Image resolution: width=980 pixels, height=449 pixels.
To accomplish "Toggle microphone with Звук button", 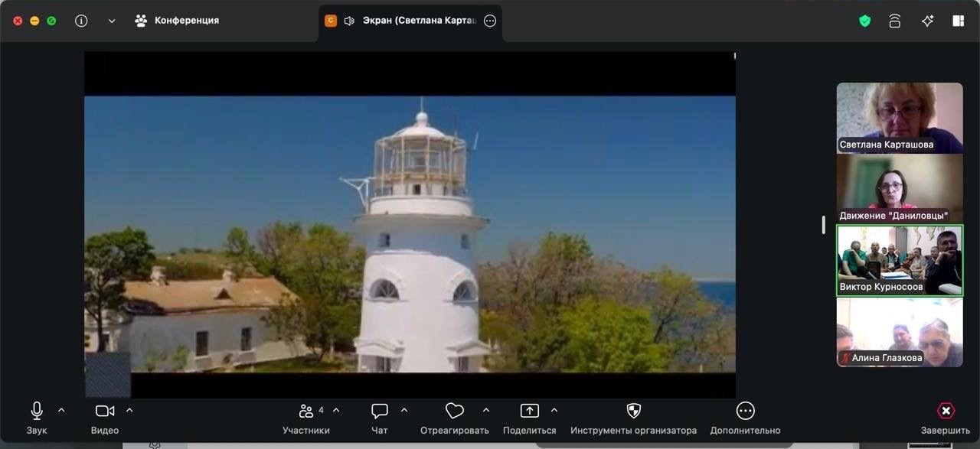I will pos(37,419).
